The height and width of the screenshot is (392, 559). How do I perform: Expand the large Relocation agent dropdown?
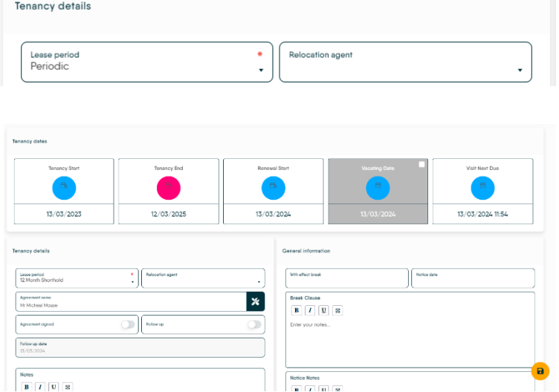(x=405, y=62)
